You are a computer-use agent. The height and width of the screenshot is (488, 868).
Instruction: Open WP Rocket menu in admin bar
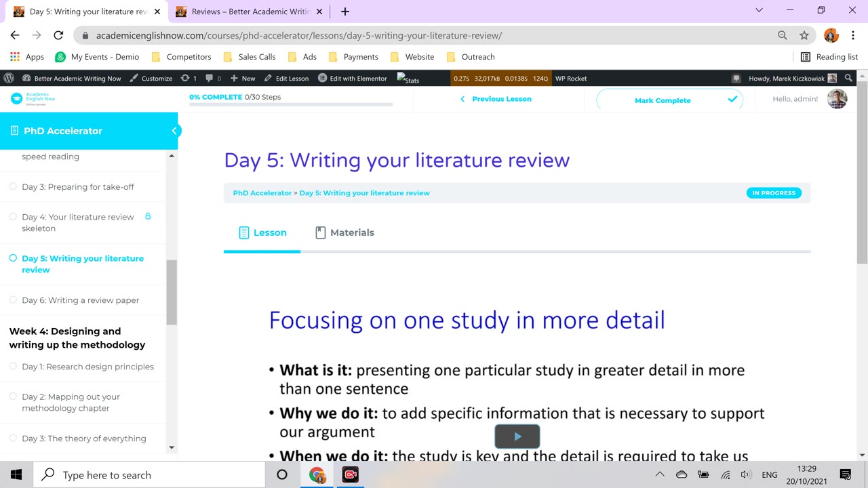(x=571, y=78)
